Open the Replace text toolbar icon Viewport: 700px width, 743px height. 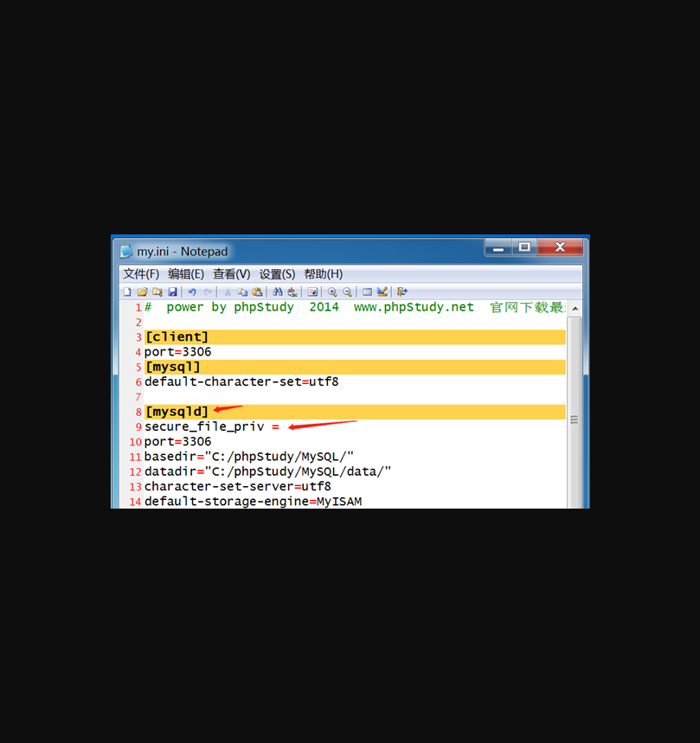point(292,292)
